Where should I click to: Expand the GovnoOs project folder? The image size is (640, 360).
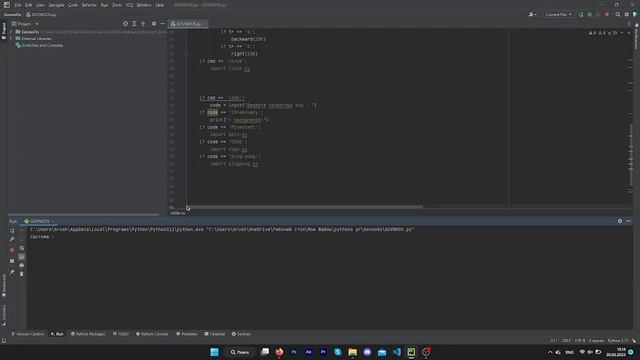(x=12, y=32)
